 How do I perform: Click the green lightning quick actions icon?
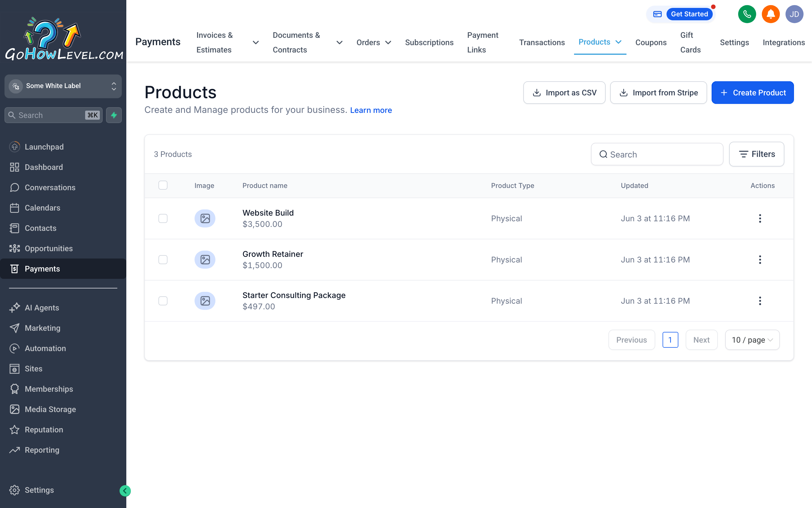tap(114, 115)
